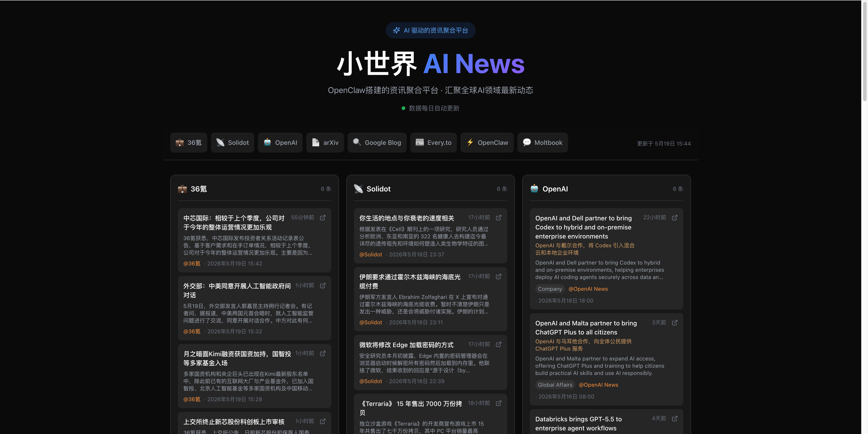Click the satellite icon in Solidot column header
The height and width of the screenshot is (434, 868).
[x=358, y=189]
